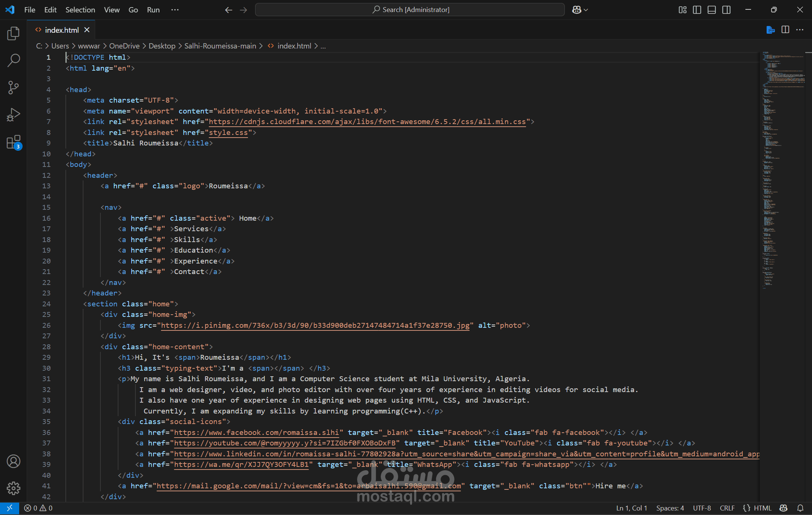Select Desktop in the breadcrumb

coord(162,46)
